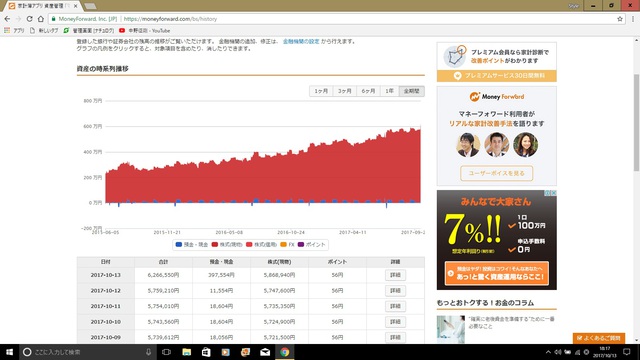Open the 新しいタブ bookmark
Image resolution: width=640 pixels, height=360 pixels.
(44, 31)
